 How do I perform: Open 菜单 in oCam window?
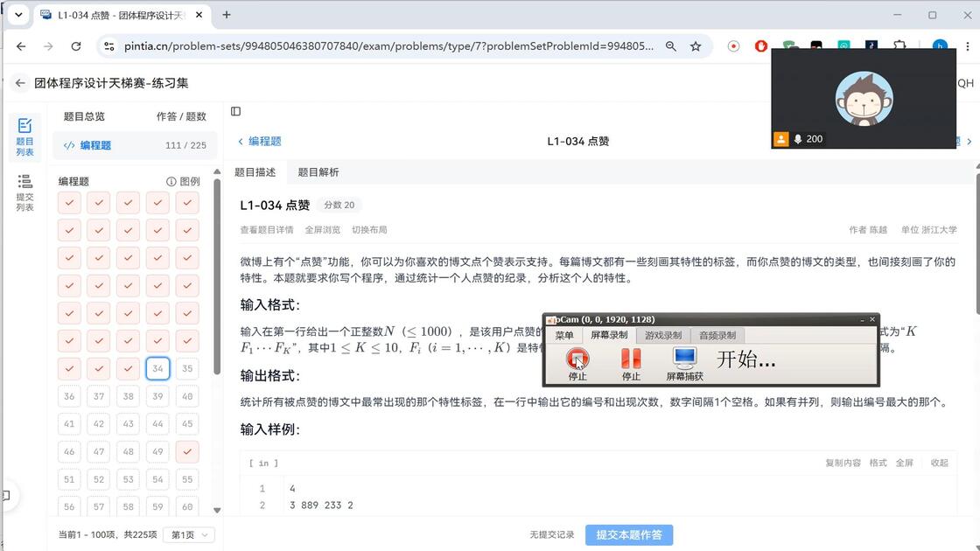pos(564,336)
